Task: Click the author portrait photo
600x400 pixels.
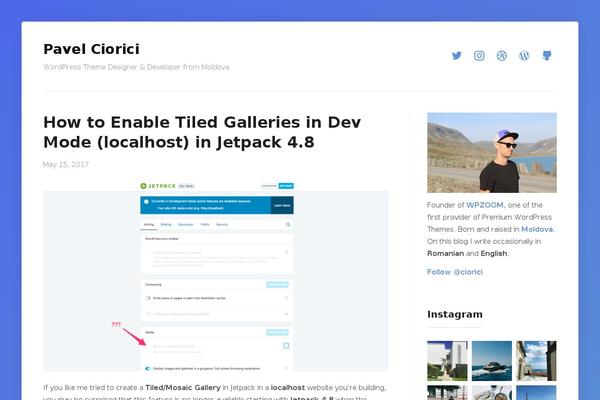Action: [492, 152]
